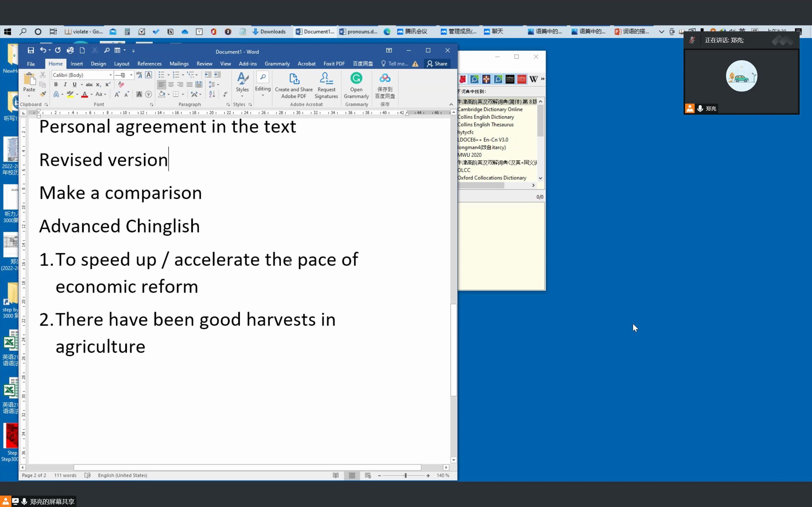The height and width of the screenshot is (507, 812).
Task: Toggle Underline text formatting
Action: [74, 84]
